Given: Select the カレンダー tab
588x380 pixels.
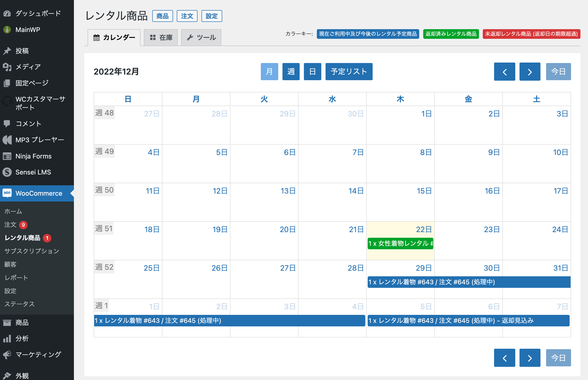Looking at the screenshot, I should coord(114,38).
